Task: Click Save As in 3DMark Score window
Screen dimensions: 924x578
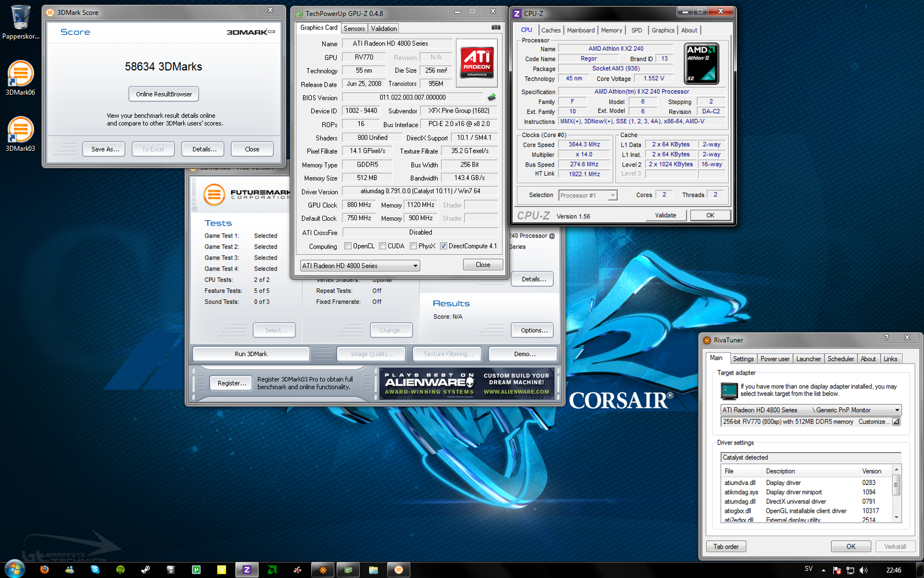Action: [105, 149]
